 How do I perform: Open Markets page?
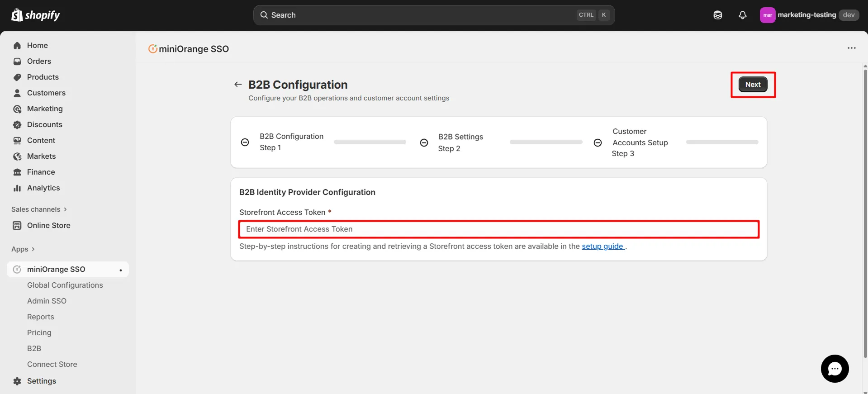42,156
